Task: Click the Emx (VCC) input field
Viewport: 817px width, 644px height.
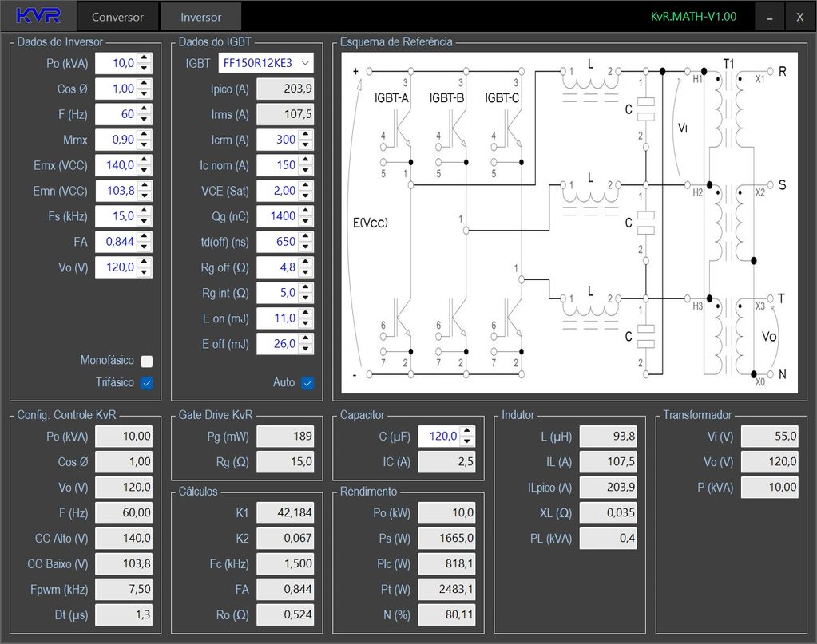Action: (116, 165)
